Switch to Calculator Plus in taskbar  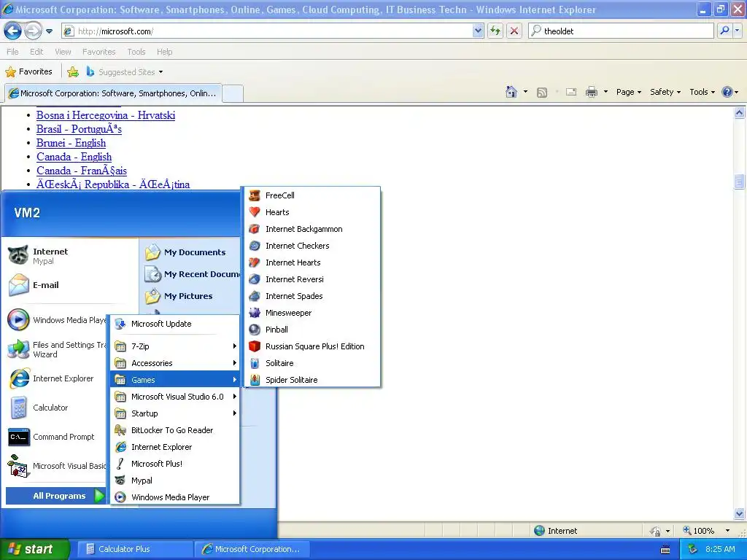click(x=134, y=549)
